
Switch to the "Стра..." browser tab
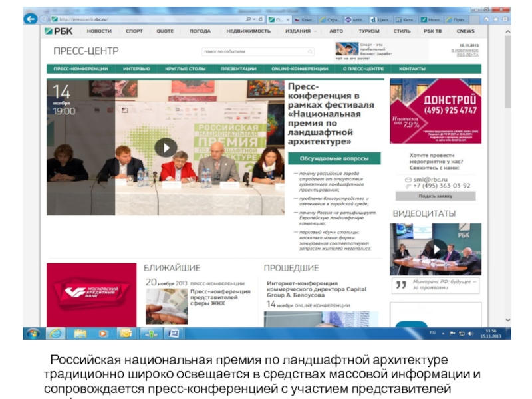pyautogui.click(x=331, y=20)
